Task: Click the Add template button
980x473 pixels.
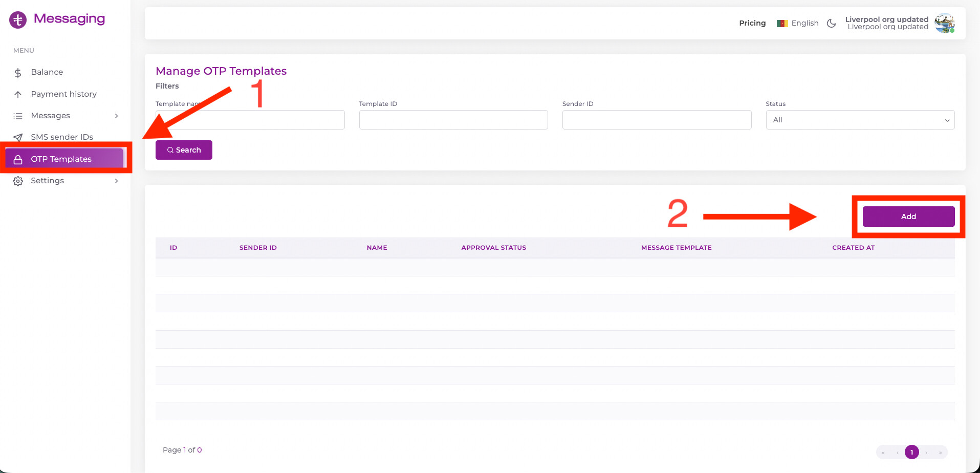Action: [x=908, y=217]
